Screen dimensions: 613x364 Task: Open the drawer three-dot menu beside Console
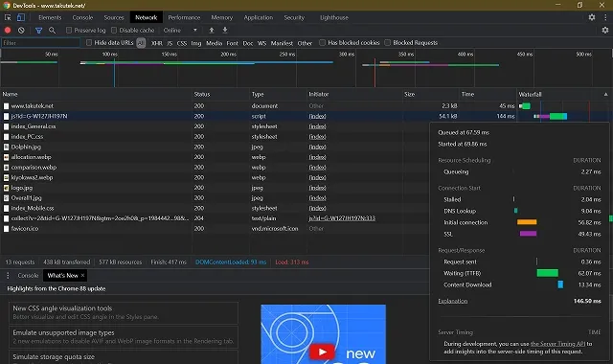click(x=8, y=276)
